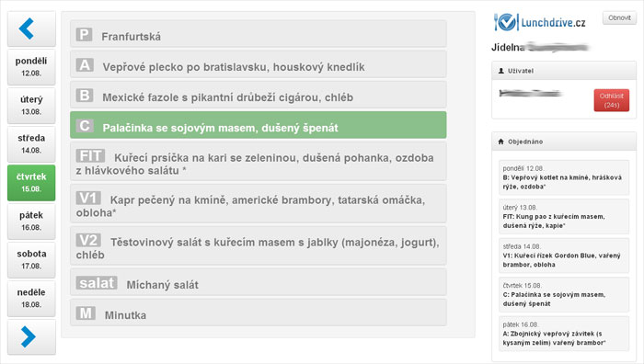Viewport: 644px width, 364px height.
Task: Choose meal A Vepřové plecko po bratislavsku
Action: click(x=259, y=64)
